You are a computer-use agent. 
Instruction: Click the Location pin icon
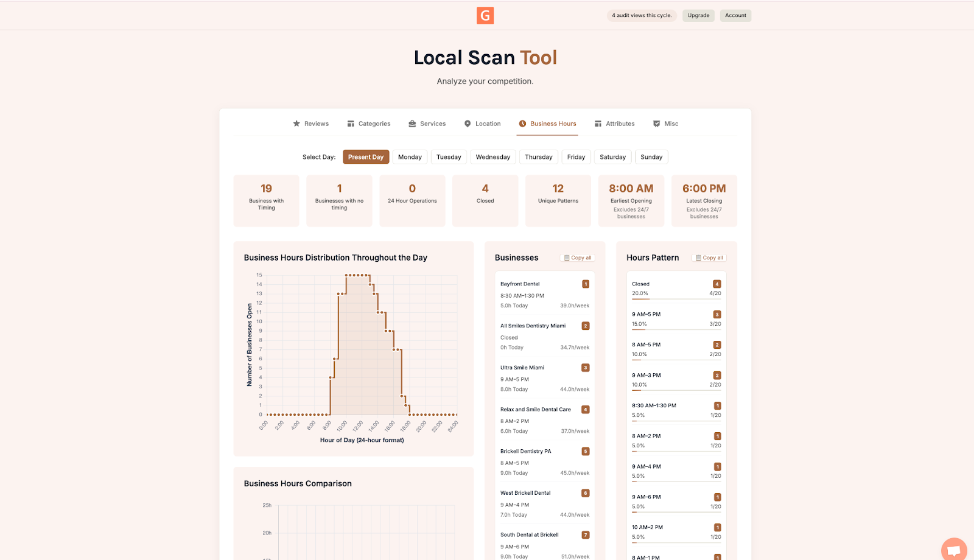467,124
